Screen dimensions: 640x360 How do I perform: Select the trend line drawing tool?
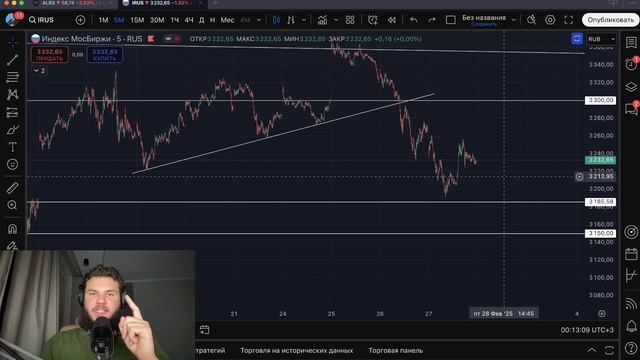(12, 60)
